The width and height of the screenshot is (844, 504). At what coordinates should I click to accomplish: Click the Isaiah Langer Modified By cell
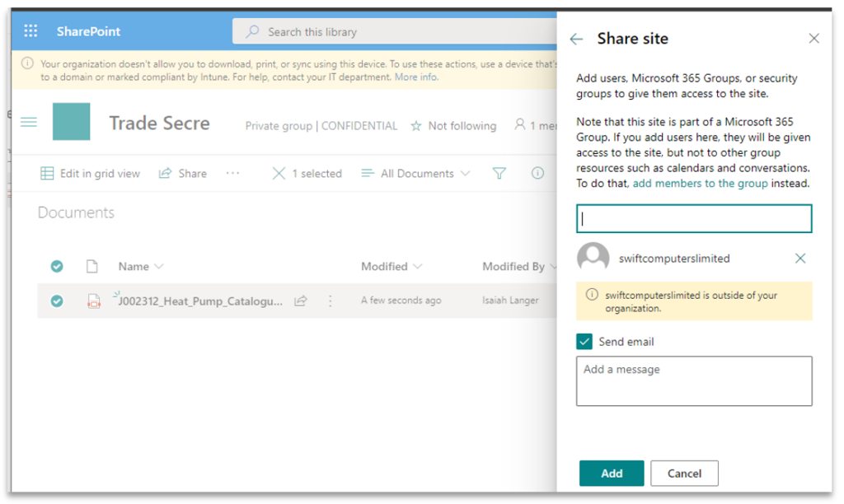510,300
